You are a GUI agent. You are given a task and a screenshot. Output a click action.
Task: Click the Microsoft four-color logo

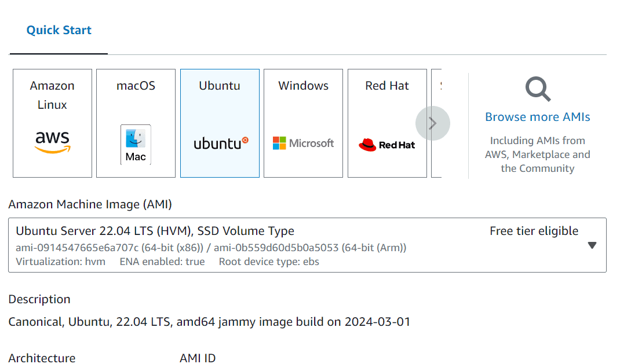pos(279,143)
